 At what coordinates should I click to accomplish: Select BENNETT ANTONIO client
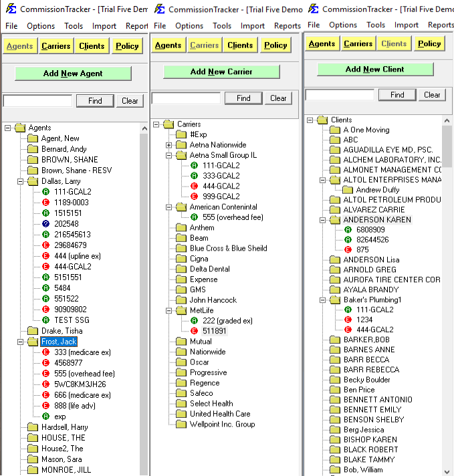(x=378, y=400)
